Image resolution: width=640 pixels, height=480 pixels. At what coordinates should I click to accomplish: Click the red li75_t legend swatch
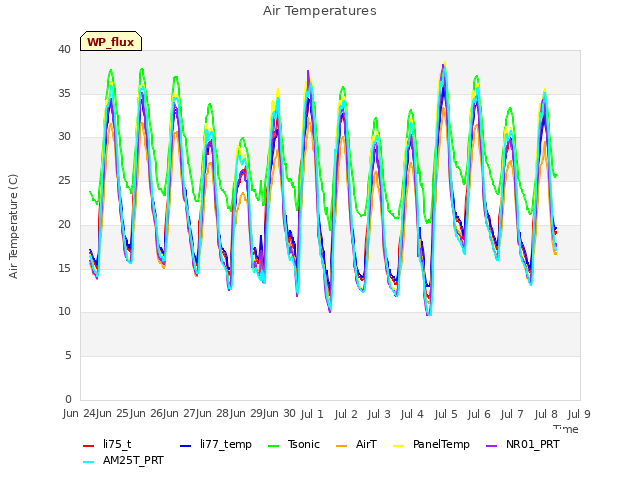89,445
